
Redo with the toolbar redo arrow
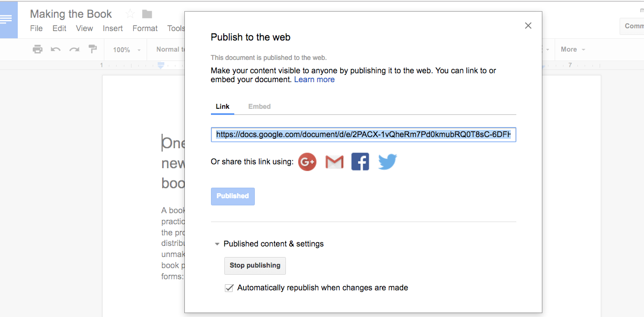pyautogui.click(x=74, y=49)
